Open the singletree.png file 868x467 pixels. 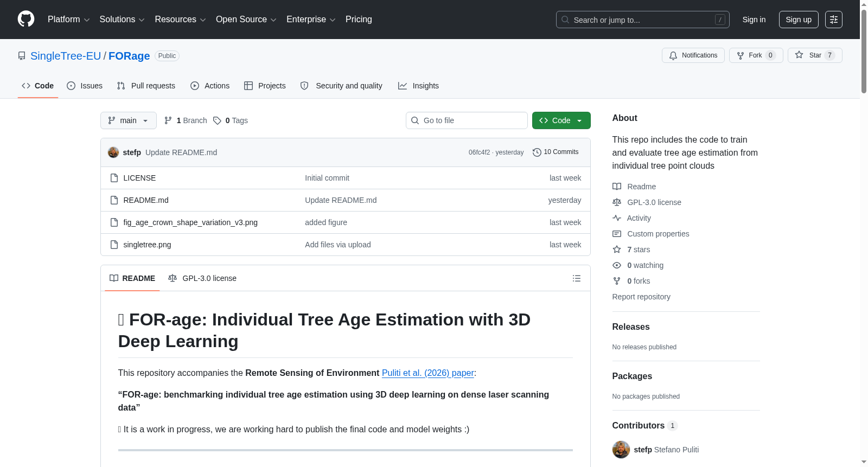(x=147, y=245)
